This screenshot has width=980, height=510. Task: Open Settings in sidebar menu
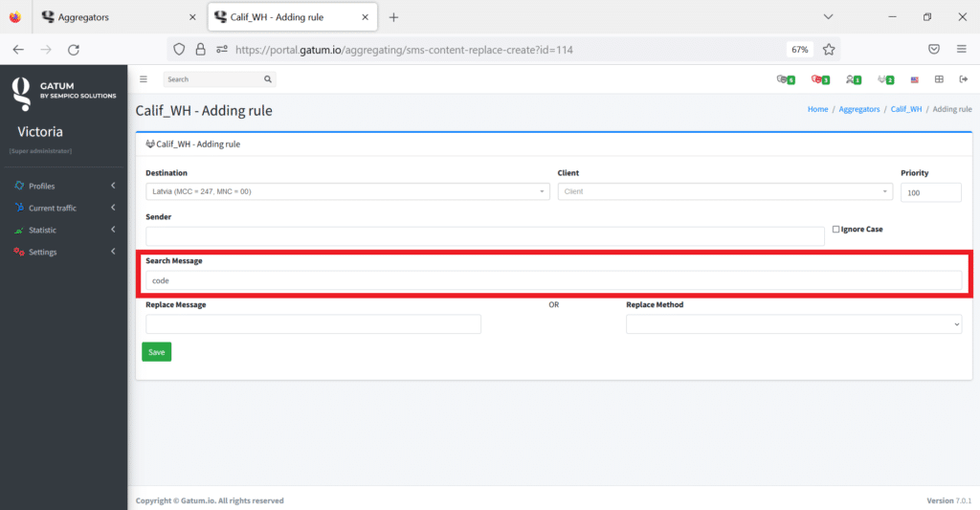[x=42, y=252]
